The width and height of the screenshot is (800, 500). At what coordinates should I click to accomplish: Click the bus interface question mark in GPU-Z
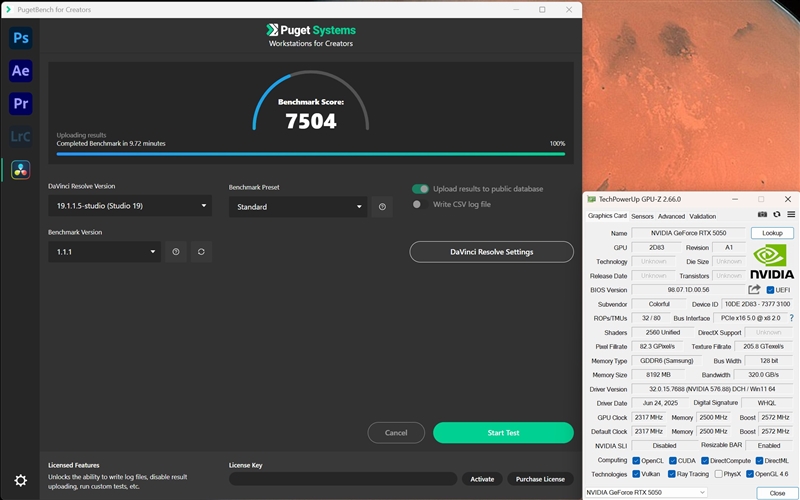tap(791, 318)
